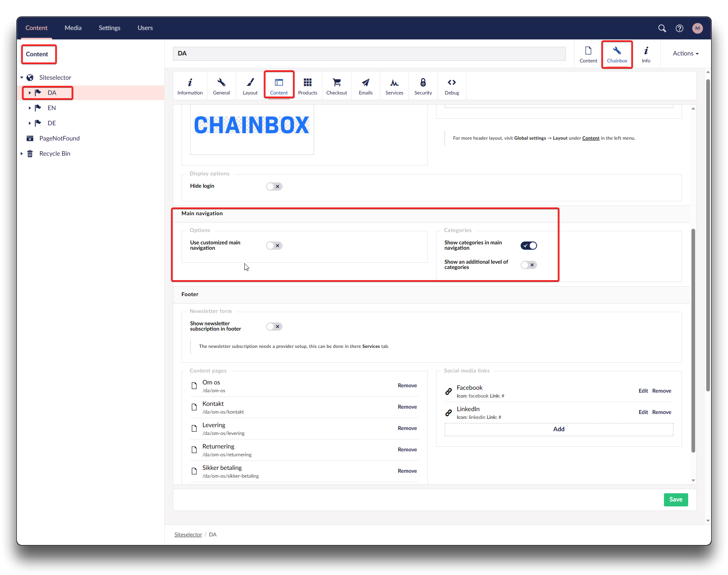Screen dimensions: 728x575
Task: Remove the Facebook social link
Action: 661,391
